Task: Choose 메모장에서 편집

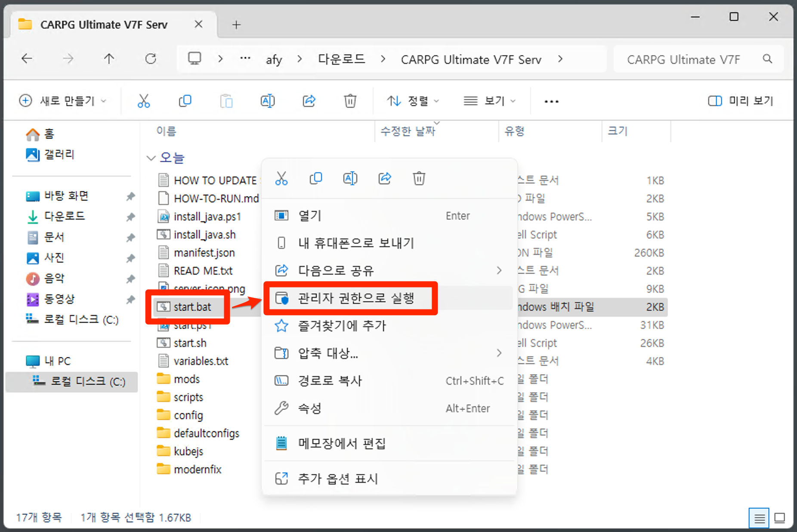Action: click(389, 443)
